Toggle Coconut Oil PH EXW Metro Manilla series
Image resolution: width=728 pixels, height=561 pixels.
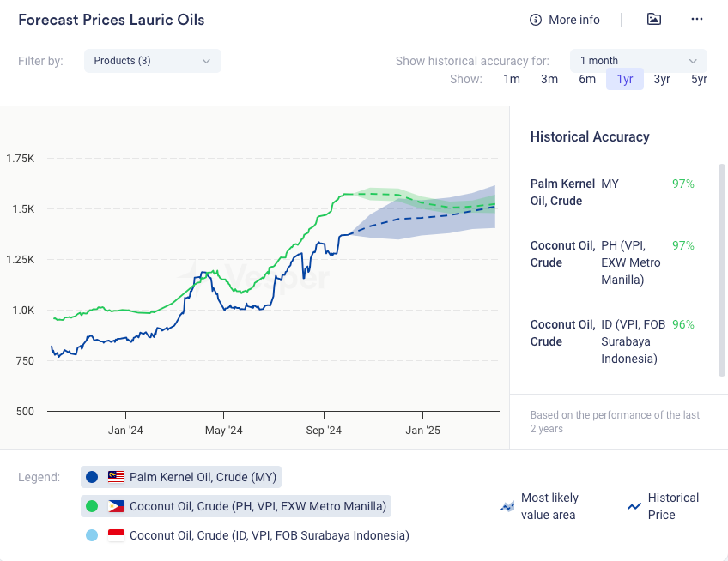pos(257,506)
